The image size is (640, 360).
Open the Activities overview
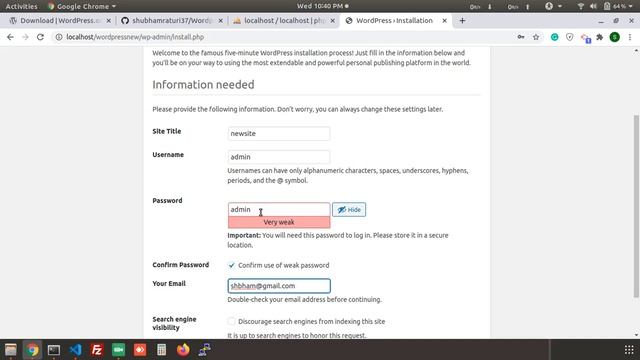[21, 6]
